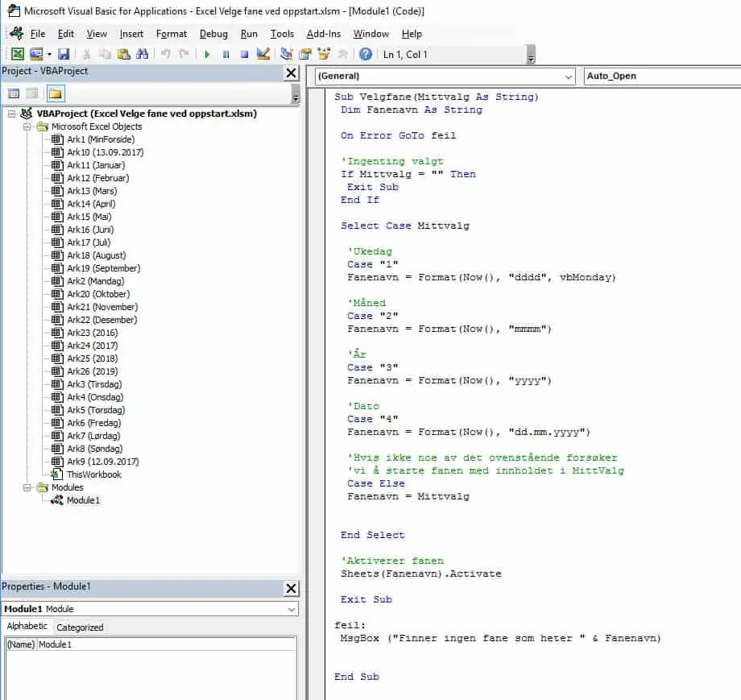Run the macro with the green play icon

[x=207, y=54]
